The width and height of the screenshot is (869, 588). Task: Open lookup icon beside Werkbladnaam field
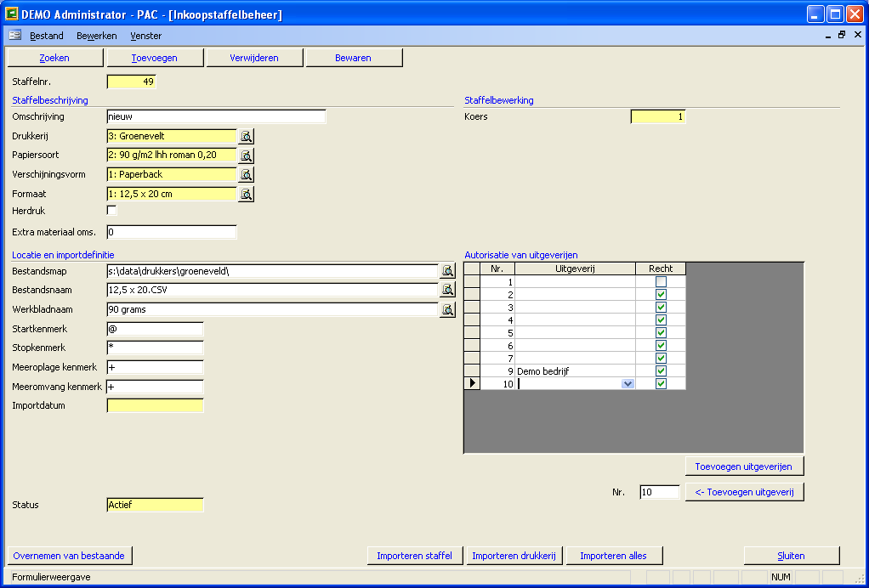tap(447, 309)
